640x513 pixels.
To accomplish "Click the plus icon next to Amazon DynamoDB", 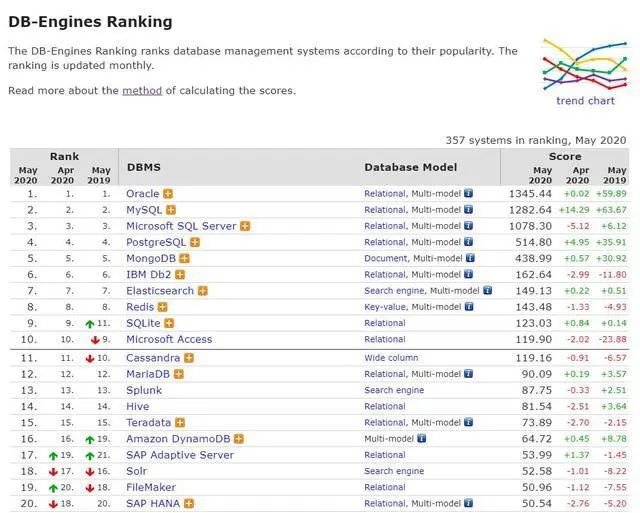I will pos(239,439).
